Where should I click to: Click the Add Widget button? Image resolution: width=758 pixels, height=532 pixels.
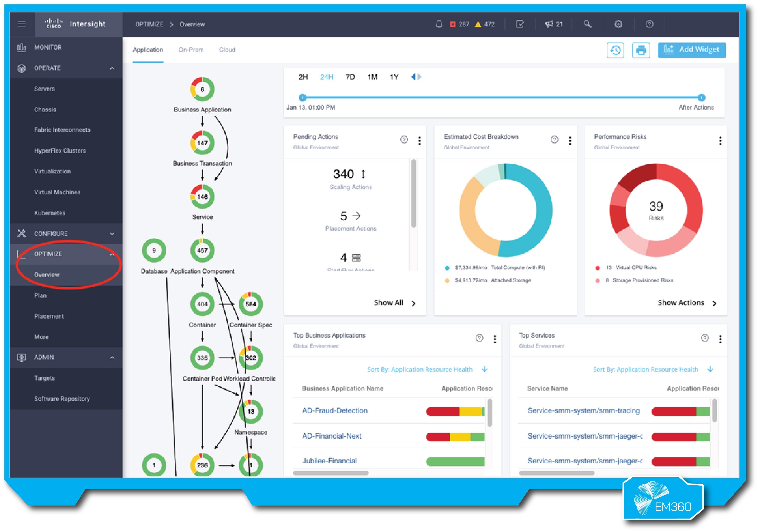pyautogui.click(x=691, y=50)
